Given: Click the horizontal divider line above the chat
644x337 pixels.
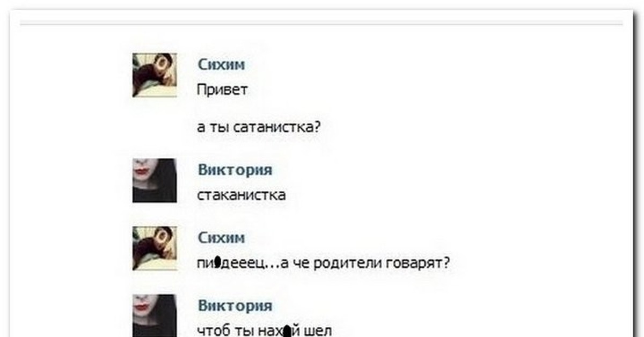Looking at the screenshot, I should [321, 24].
